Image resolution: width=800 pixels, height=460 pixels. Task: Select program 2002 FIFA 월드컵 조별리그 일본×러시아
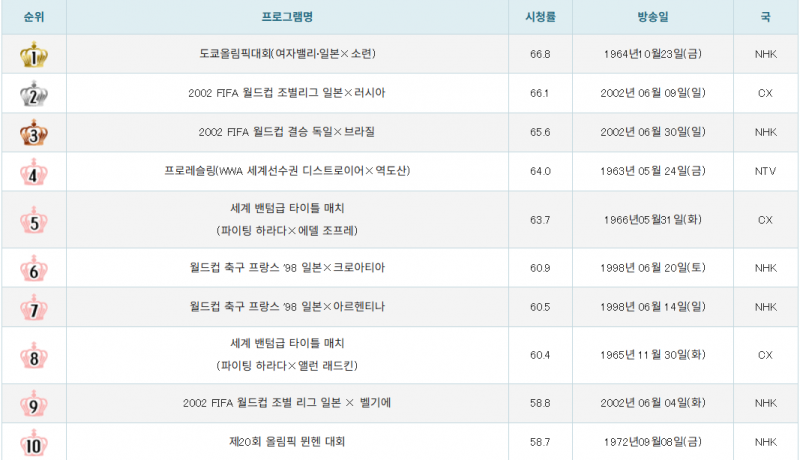tap(287, 93)
